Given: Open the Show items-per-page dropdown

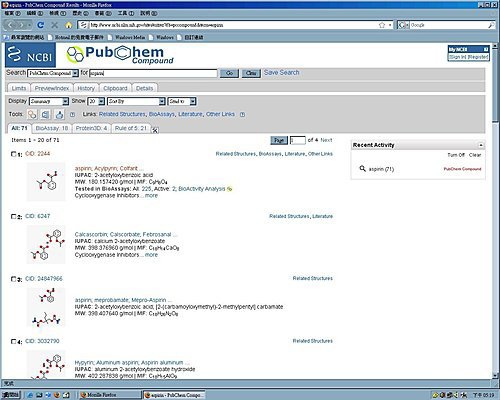Looking at the screenshot, I should [96, 101].
